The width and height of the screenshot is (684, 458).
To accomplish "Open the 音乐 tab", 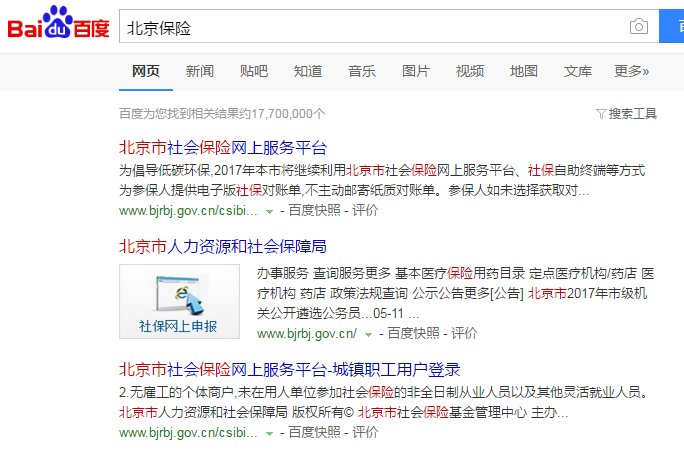I will click(x=362, y=71).
